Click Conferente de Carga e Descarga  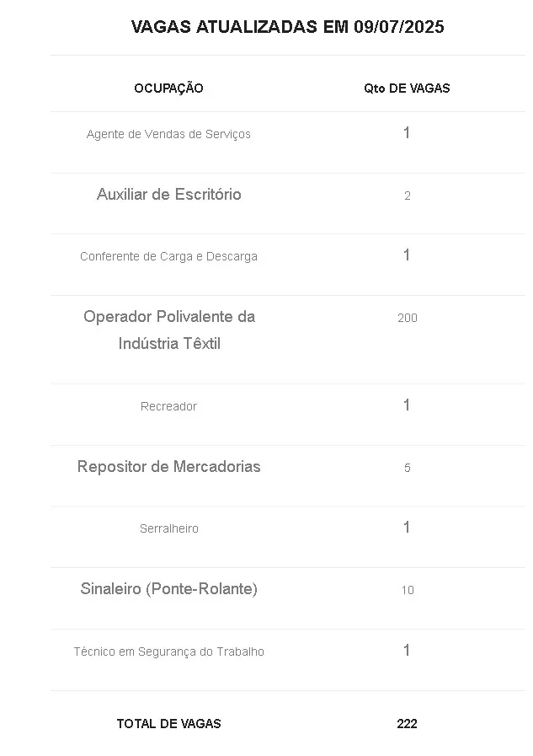pyautogui.click(x=168, y=256)
